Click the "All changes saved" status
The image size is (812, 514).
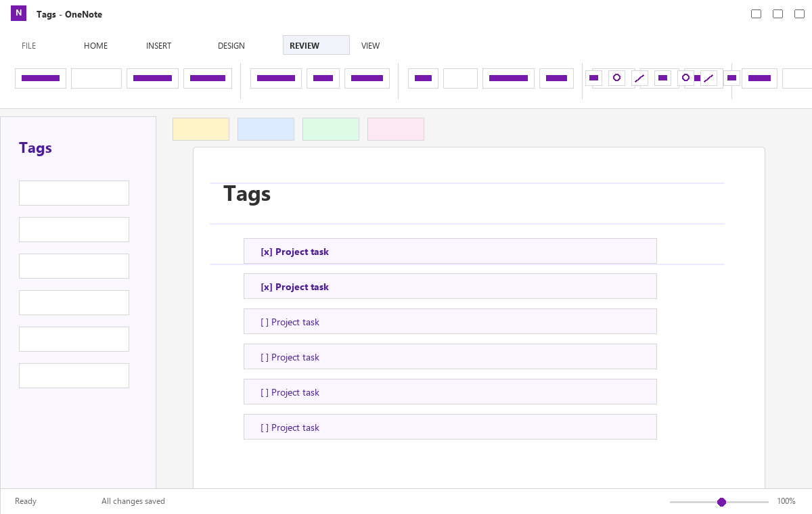click(133, 501)
